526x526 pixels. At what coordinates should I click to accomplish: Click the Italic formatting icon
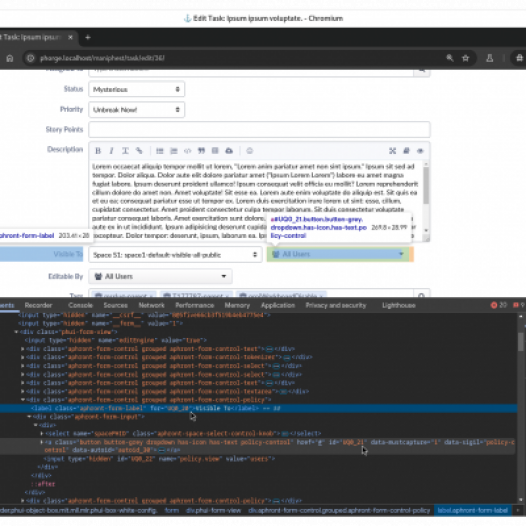click(111, 151)
